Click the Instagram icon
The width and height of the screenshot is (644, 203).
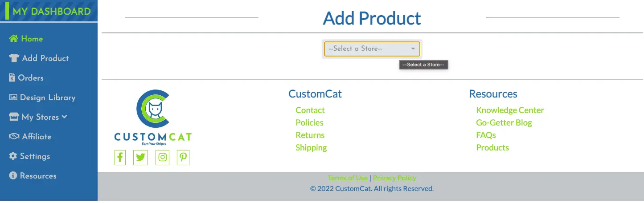click(163, 158)
